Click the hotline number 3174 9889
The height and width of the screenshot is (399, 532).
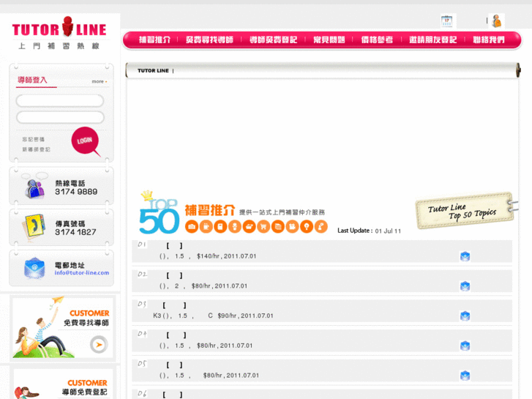point(76,192)
